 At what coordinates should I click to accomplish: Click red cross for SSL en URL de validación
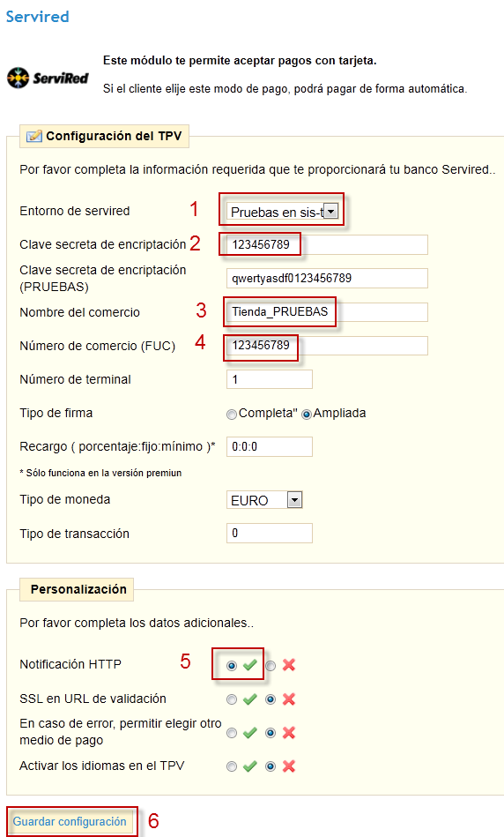tap(288, 699)
